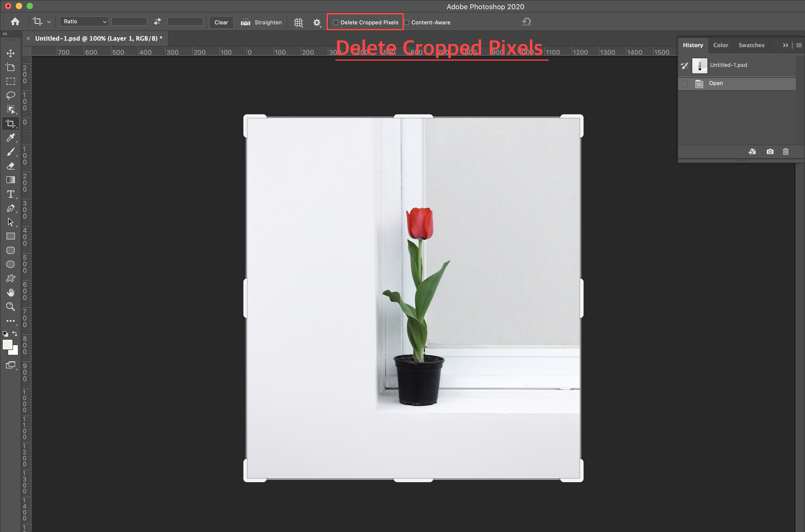Enable Content-Aware checkbox

point(406,22)
